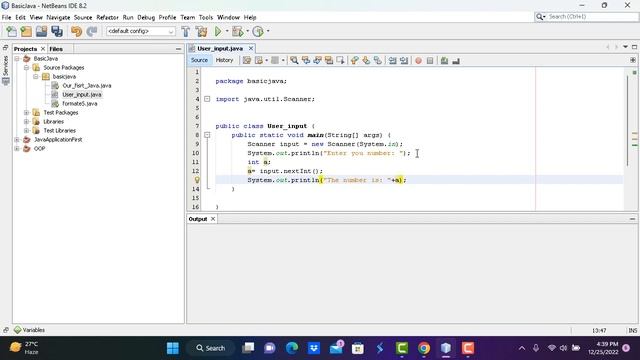Image resolution: width=640 pixels, height=360 pixels.
Task: Undo the last edit via toolbar
Action: click(76, 31)
